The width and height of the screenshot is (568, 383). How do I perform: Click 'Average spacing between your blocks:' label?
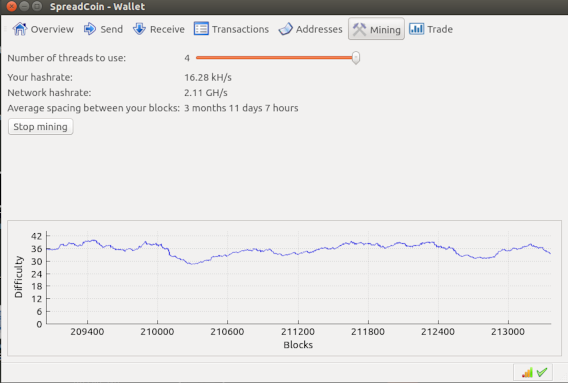coord(93,108)
